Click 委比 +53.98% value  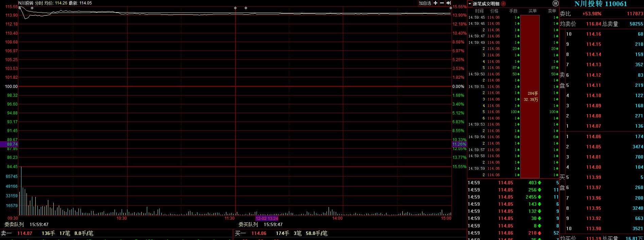[x=592, y=14]
